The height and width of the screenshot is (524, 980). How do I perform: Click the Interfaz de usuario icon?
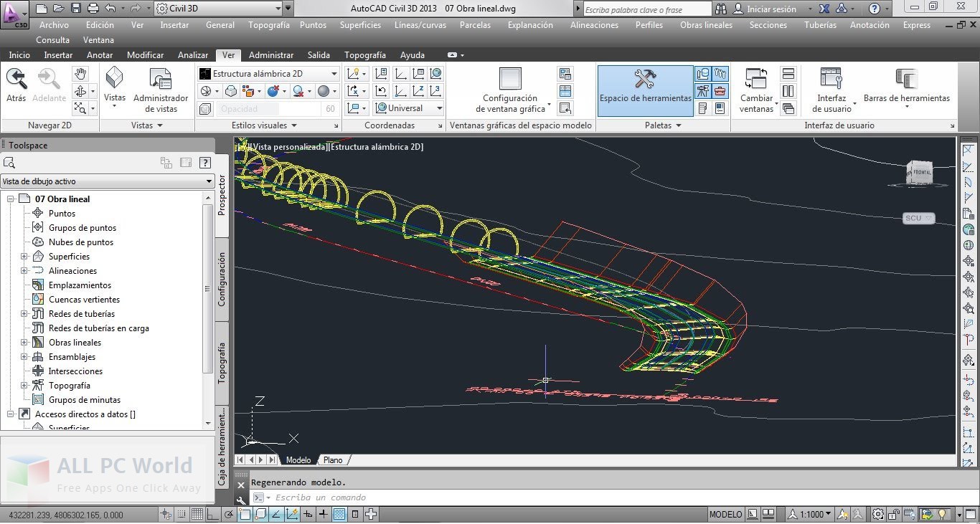[831, 79]
